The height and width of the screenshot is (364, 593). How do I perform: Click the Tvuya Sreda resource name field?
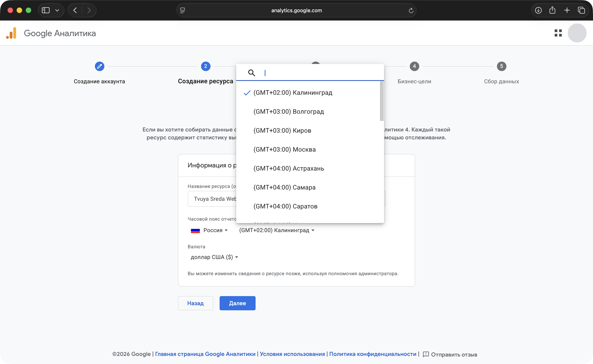pos(212,199)
